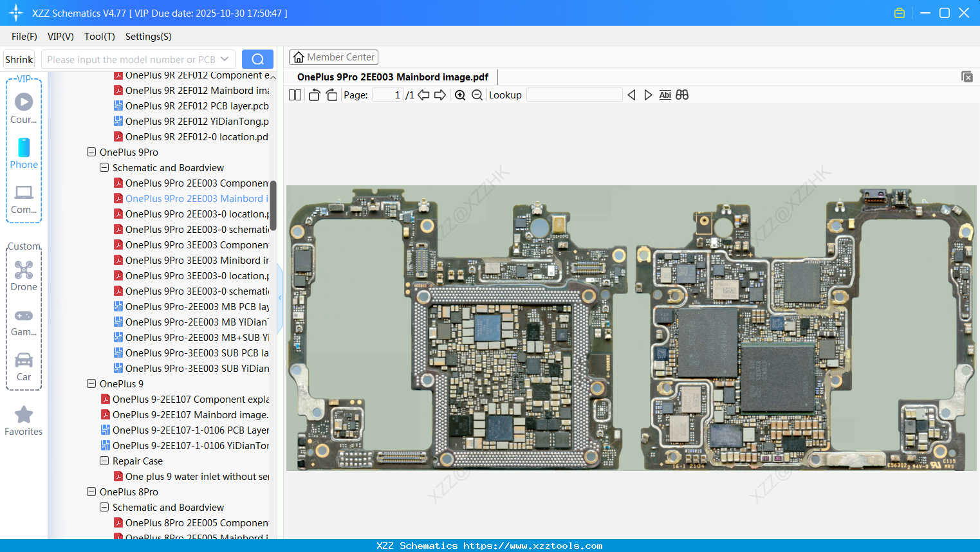Open the Drone category in sidebar
The image size is (980, 552).
pyautogui.click(x=24, y=276)
